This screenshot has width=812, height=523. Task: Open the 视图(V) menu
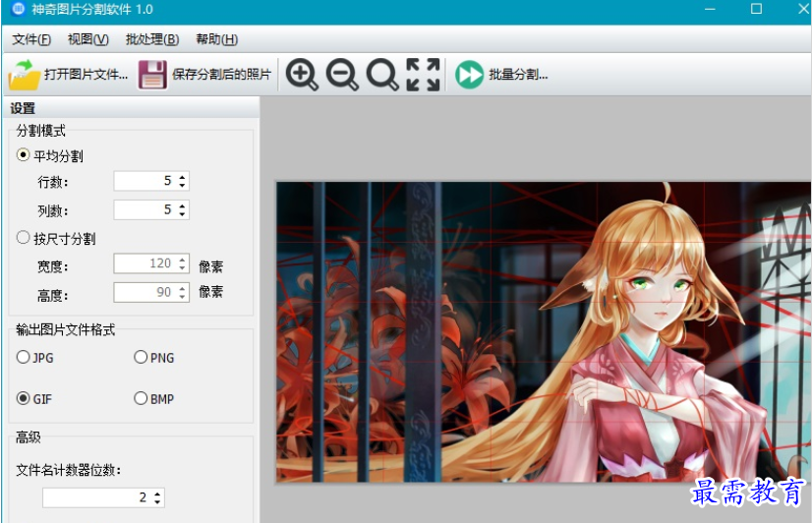[x=88, y=39]
